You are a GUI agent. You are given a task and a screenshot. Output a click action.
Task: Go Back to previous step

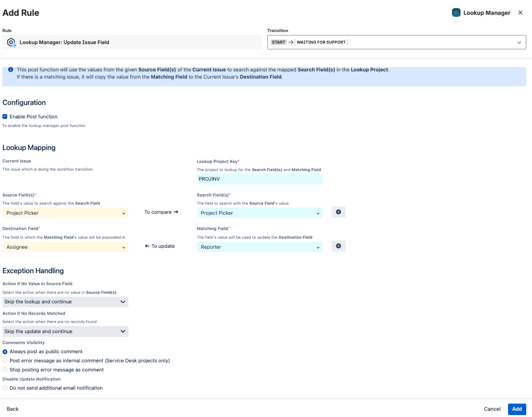coord(13,409)
